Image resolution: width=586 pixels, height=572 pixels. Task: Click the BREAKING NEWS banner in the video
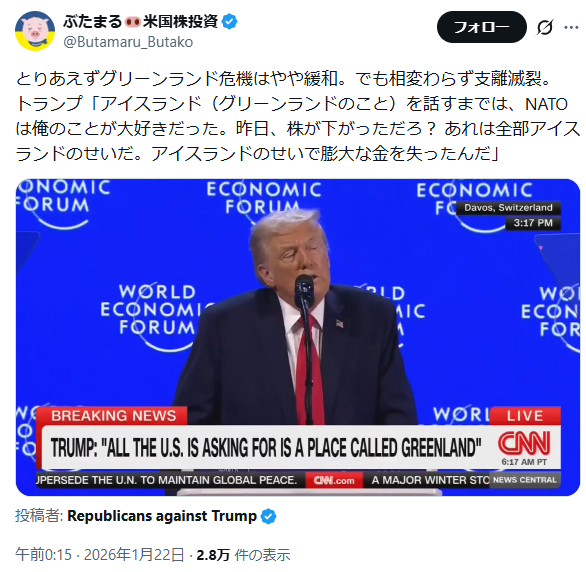pos(114,416)
